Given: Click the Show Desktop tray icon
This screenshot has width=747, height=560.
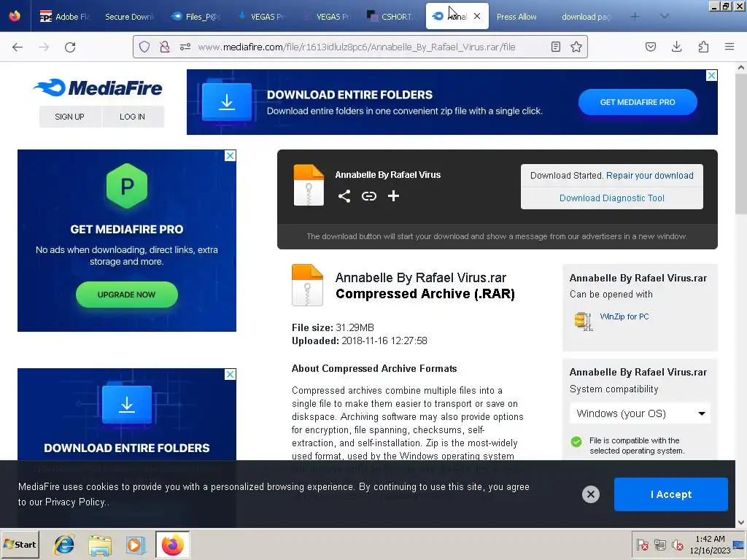Looking at the screenshot, I should click(x=739, y=544).
